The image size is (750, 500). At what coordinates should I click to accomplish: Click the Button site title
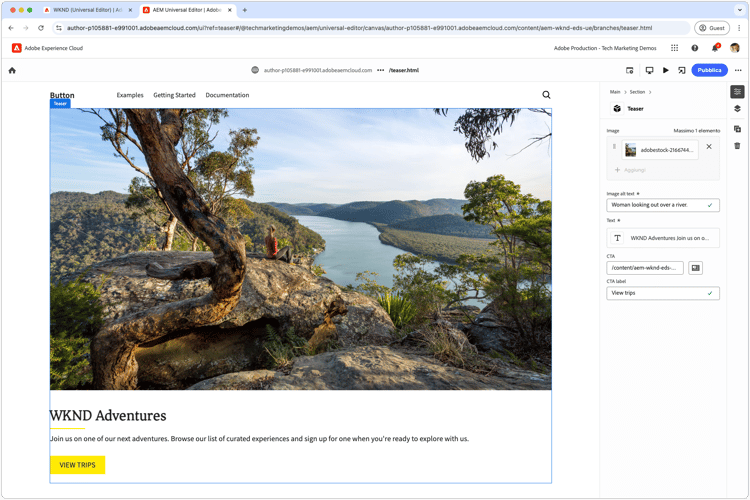coord(62,95)
